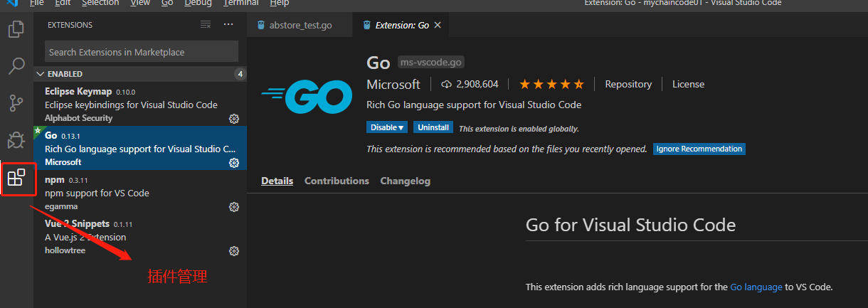Clear the extensions search results icon
868x308 pixels.
206,24
